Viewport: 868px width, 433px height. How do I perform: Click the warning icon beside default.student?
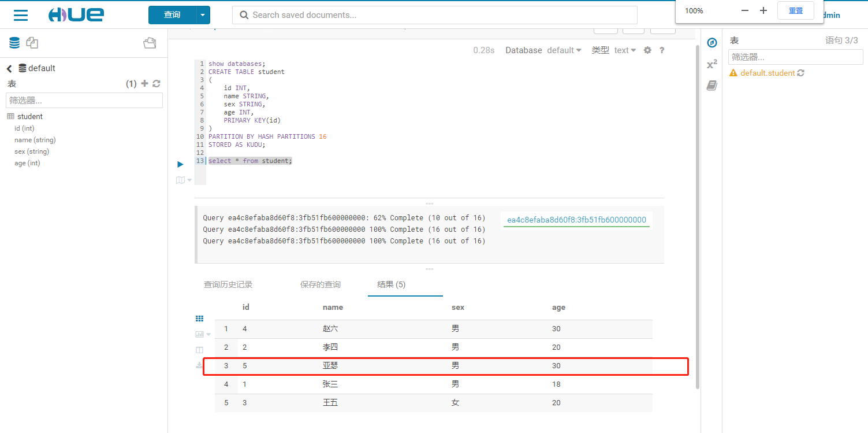pyautogui.click(x=733, y=73)
